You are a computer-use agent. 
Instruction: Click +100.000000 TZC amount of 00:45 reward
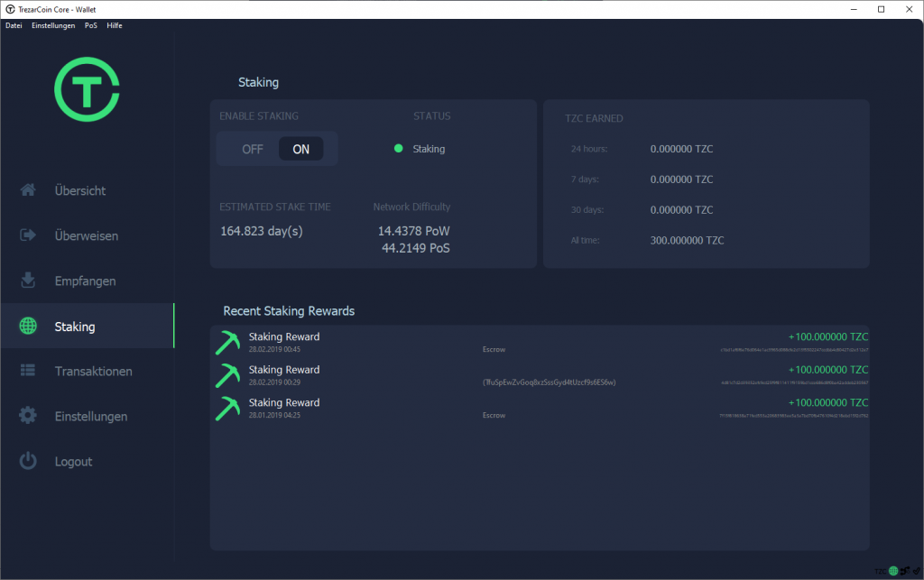828,336
